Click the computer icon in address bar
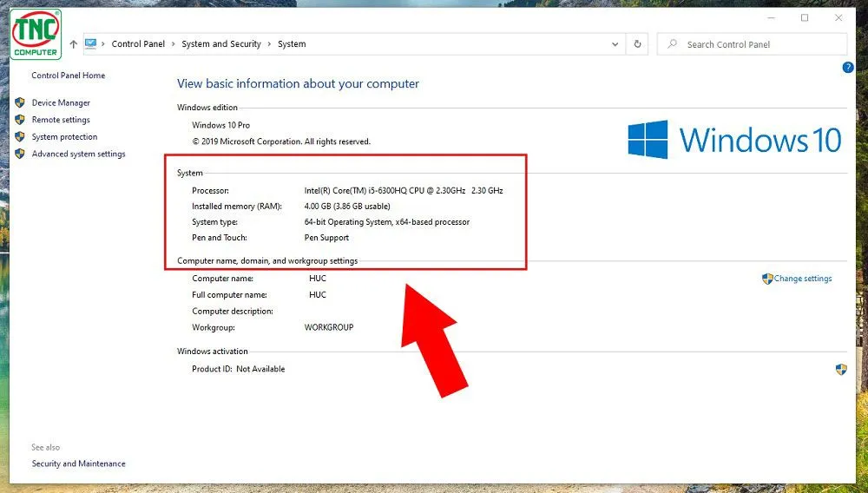Viewport: 868px width, 493px height. 90,43
